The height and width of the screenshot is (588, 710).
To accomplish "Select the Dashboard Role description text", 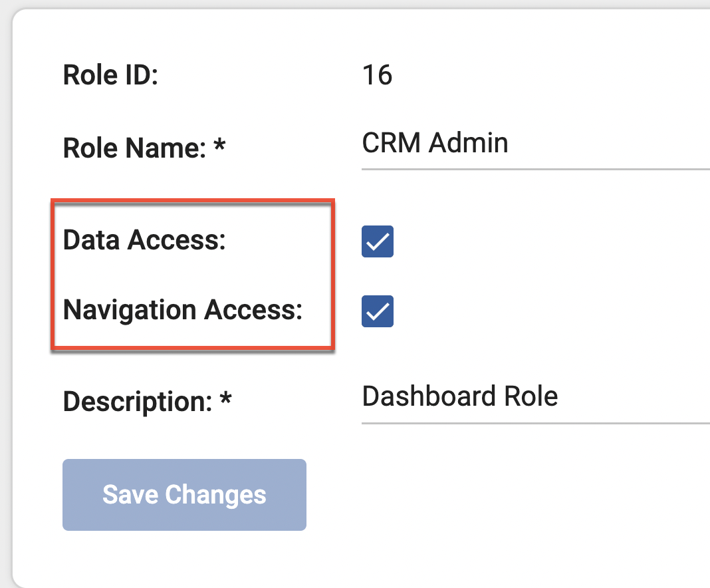I will click(x=459, y=396).
